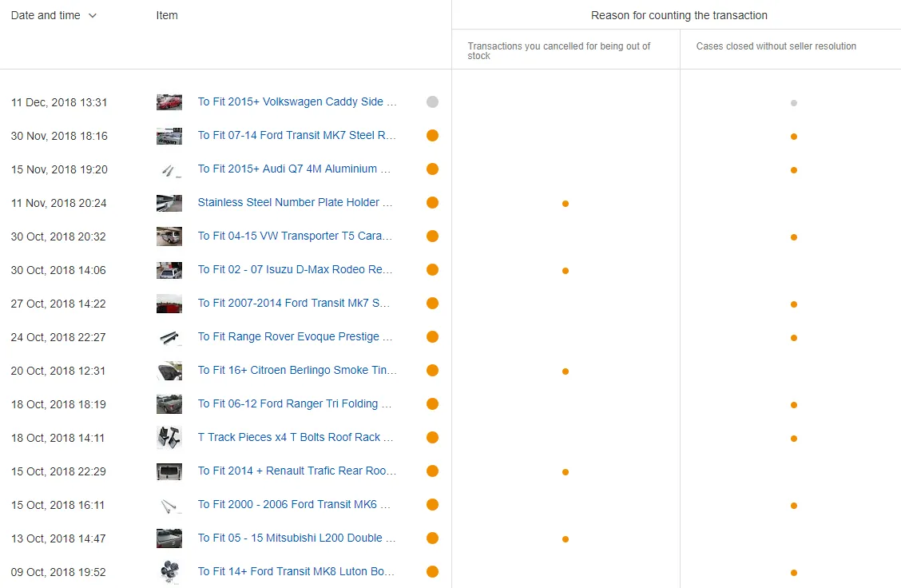Click the Audi Q7 item thumbnail
This screenshot has width=901, height=588.
pos(169,169)
